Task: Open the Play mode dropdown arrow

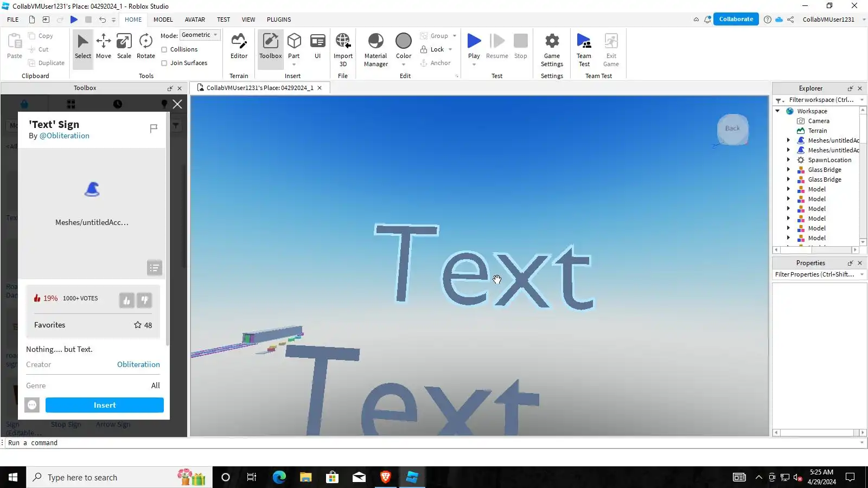Action: [x=474, y=65]
